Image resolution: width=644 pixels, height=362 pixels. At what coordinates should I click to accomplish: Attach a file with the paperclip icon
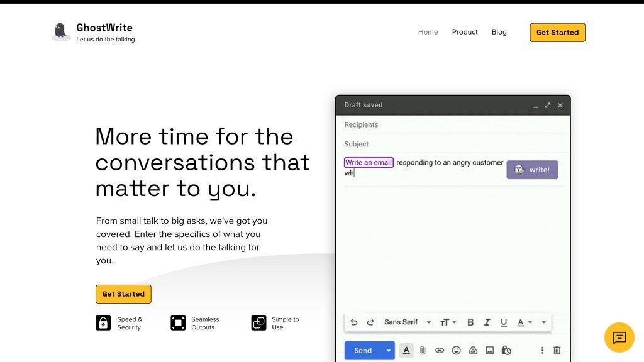tap(422, 350)
